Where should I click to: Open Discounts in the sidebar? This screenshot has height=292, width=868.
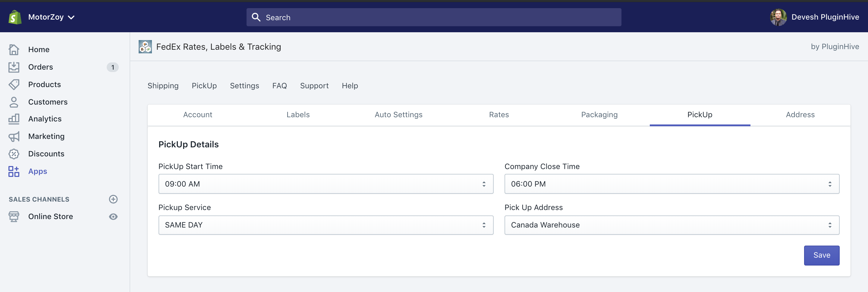46,154
